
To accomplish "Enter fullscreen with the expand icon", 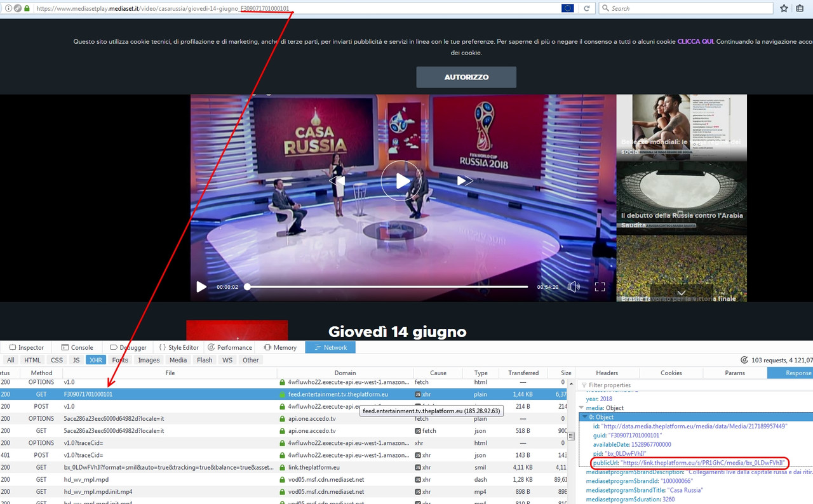I will coord(600,287).
